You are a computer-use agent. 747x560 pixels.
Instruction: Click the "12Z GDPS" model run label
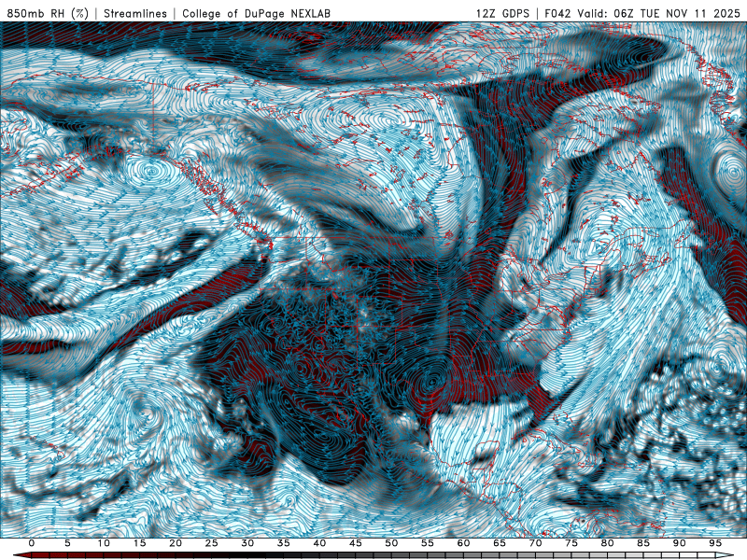pyautogui.click(x=502, y=13)
